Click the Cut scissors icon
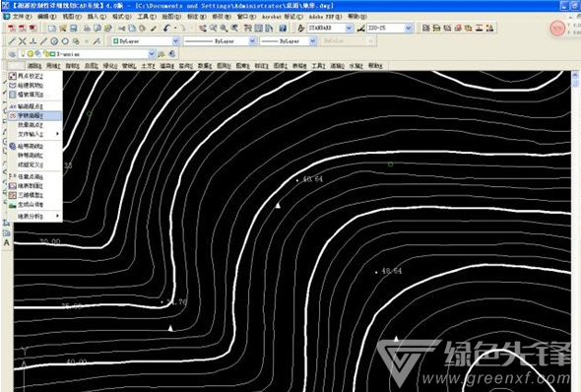This screenshot has height=392, width=581. click(x=121, y=29)
